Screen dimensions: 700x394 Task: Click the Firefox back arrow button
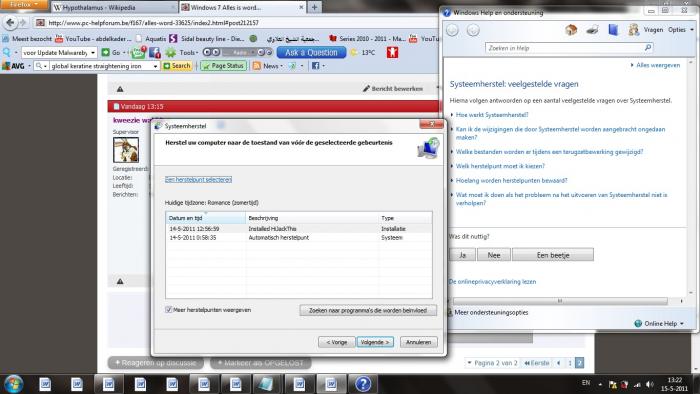[10, 22]
